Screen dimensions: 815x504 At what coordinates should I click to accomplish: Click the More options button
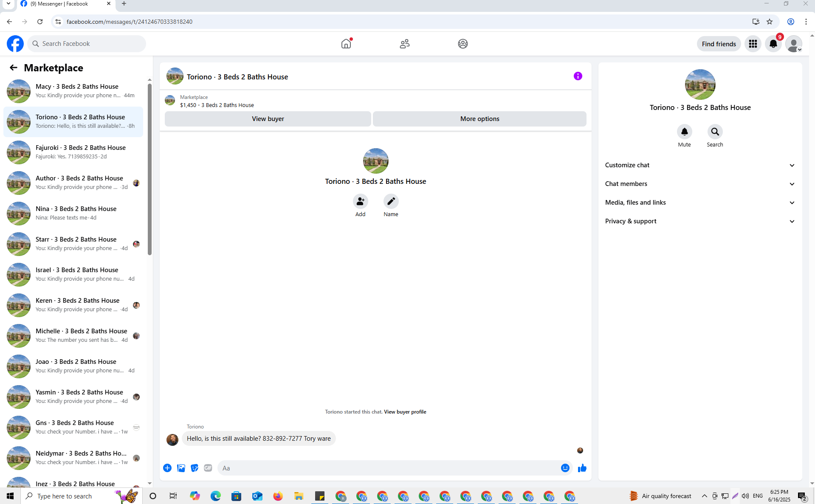(x=479, y=119)
